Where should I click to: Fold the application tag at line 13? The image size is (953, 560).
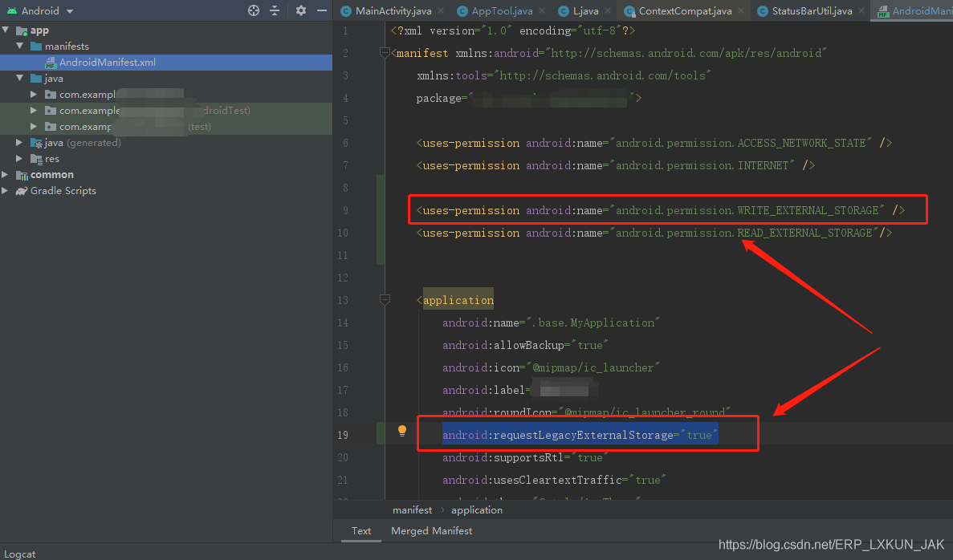(385, 300)
